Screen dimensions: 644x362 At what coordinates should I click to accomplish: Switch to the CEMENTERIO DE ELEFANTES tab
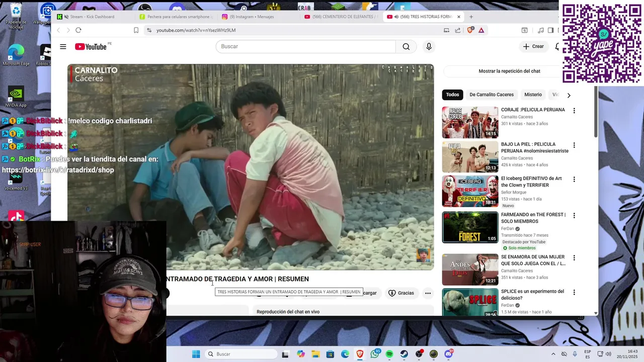341,17
